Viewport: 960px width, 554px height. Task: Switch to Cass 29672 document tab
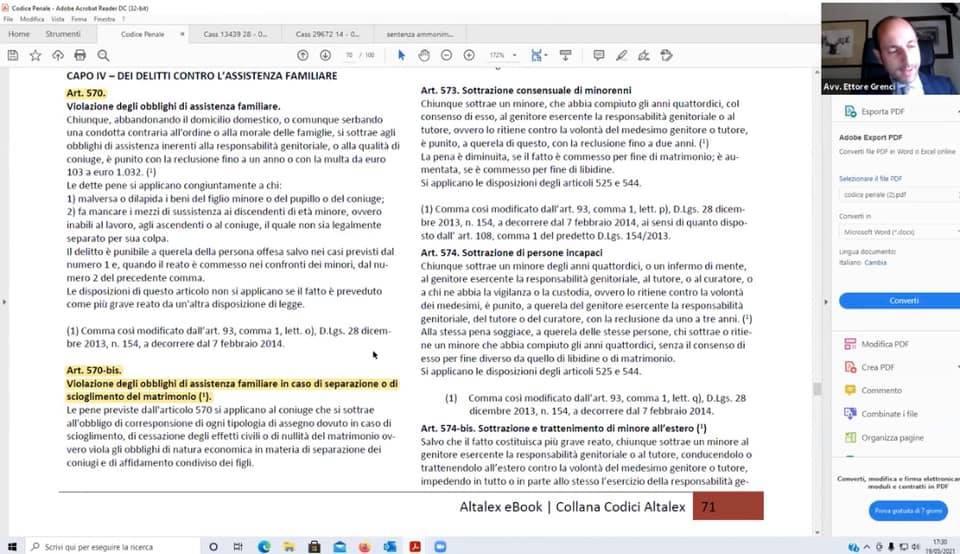point(328,34)
